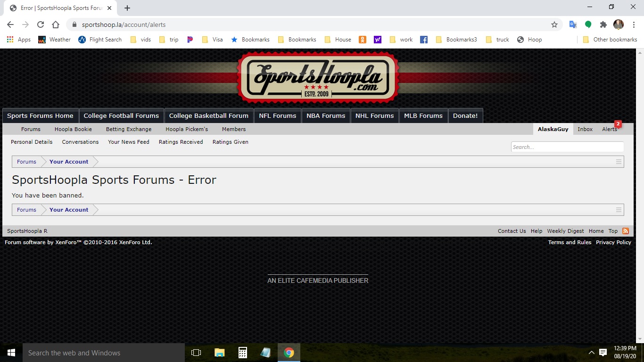This screenshot has height=362, width=644.
Task: Open the Chrome extensions puzzle icon
Action: click(603, 25)
